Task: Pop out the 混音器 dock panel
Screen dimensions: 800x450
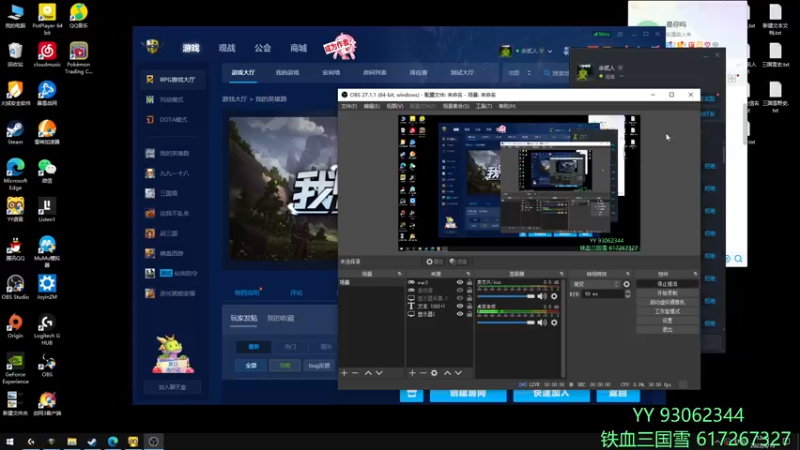Action: [561, 274]
